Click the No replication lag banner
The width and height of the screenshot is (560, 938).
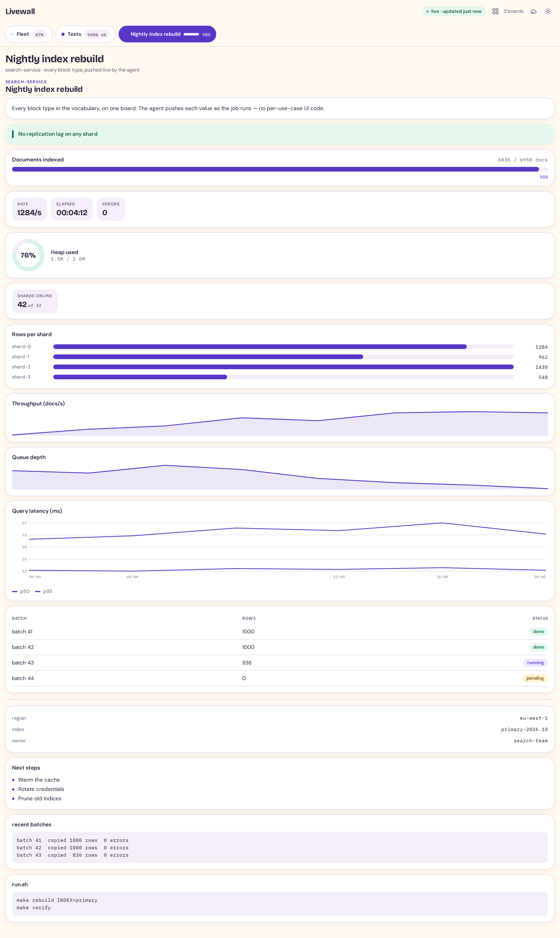280,134
